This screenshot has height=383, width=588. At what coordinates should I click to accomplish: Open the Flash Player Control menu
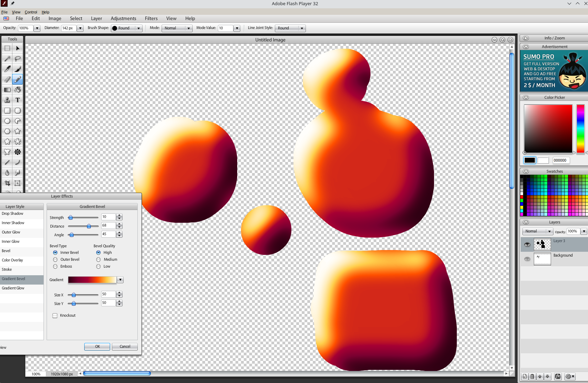point(31,12)
